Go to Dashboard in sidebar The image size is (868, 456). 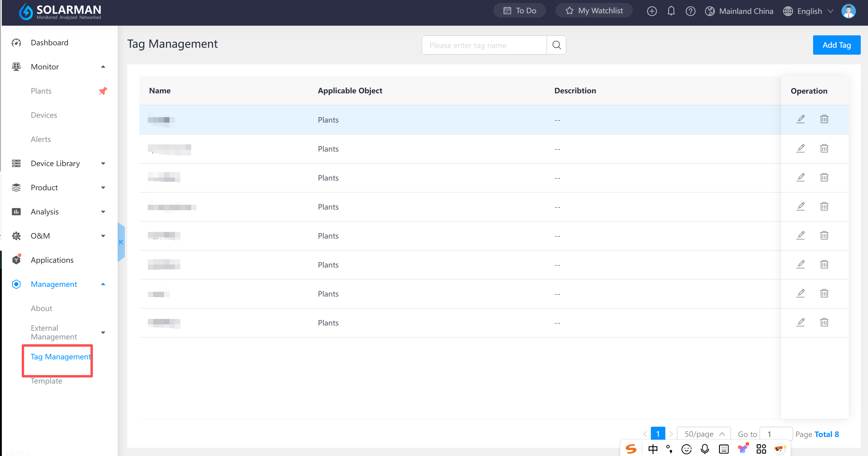pyautogui.click(x=49, y=43)
